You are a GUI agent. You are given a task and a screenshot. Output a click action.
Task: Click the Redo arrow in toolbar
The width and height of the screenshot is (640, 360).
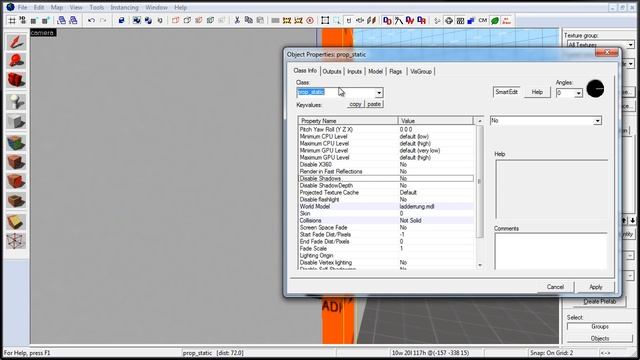(103, 20)
